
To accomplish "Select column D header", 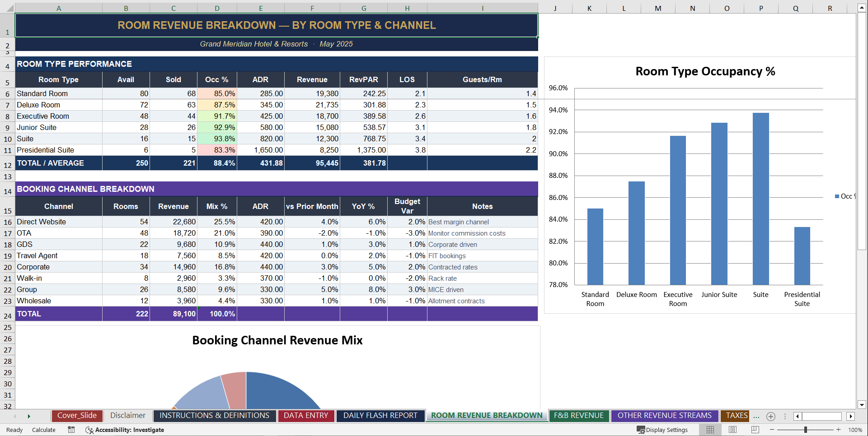I will pyautogui.click(x=217, y=8).
